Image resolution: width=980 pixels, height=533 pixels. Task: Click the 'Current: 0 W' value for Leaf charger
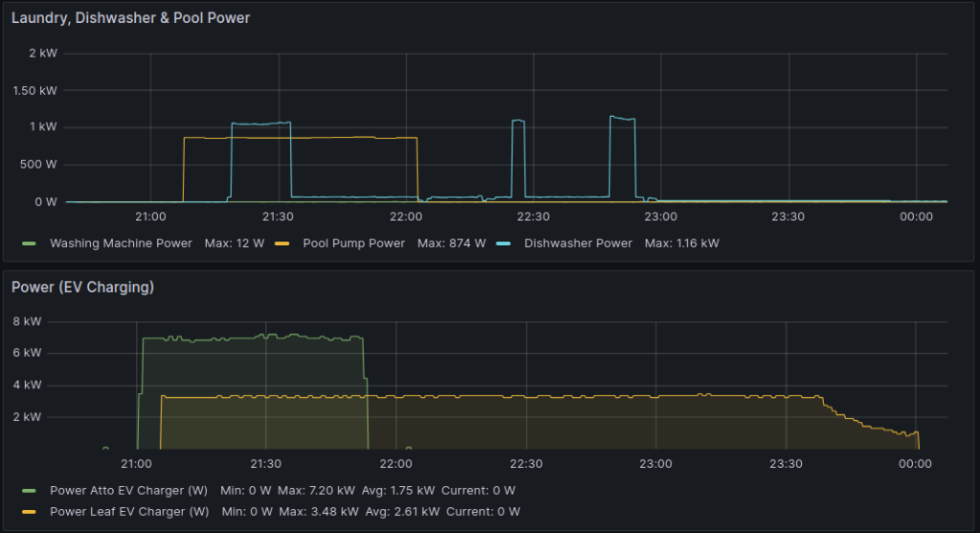coord(483,512)
